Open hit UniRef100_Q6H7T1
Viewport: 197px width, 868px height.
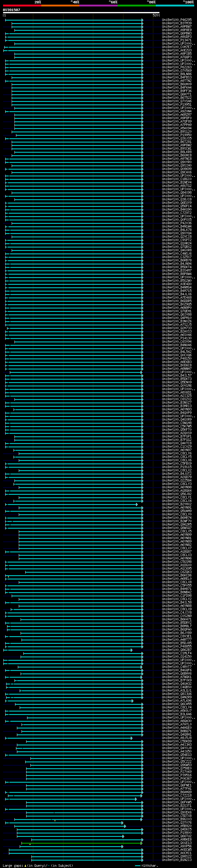pyautogui.click(x=177, y=94)
